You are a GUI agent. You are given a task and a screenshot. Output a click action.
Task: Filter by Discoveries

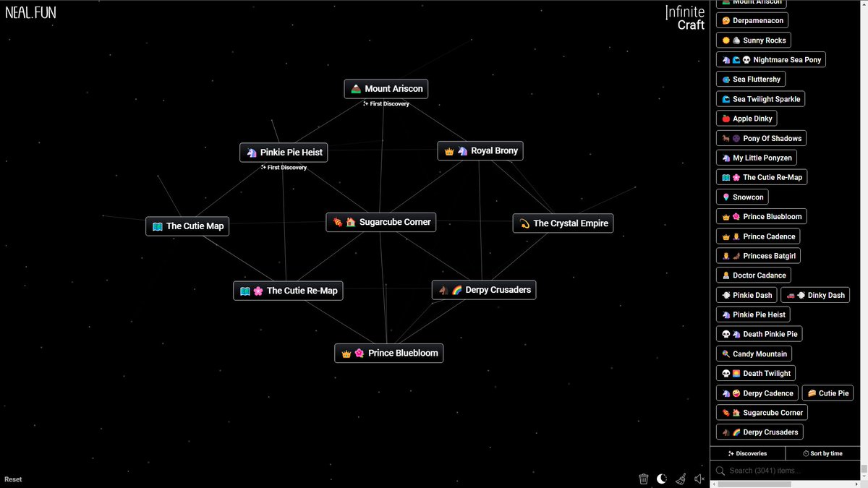pos(748,453)
